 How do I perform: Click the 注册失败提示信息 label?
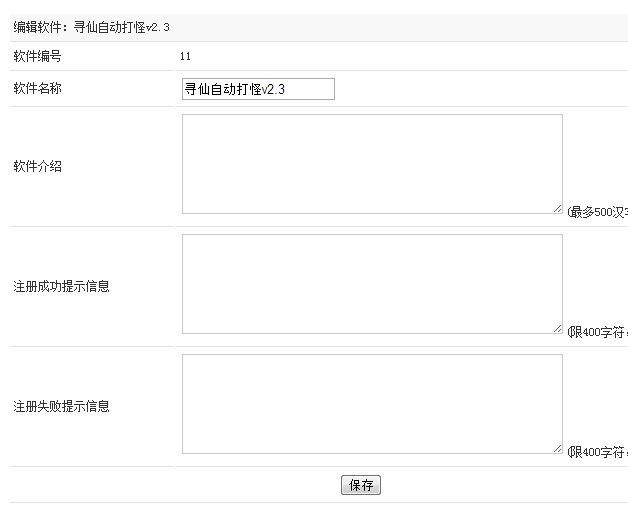point(61,406)
